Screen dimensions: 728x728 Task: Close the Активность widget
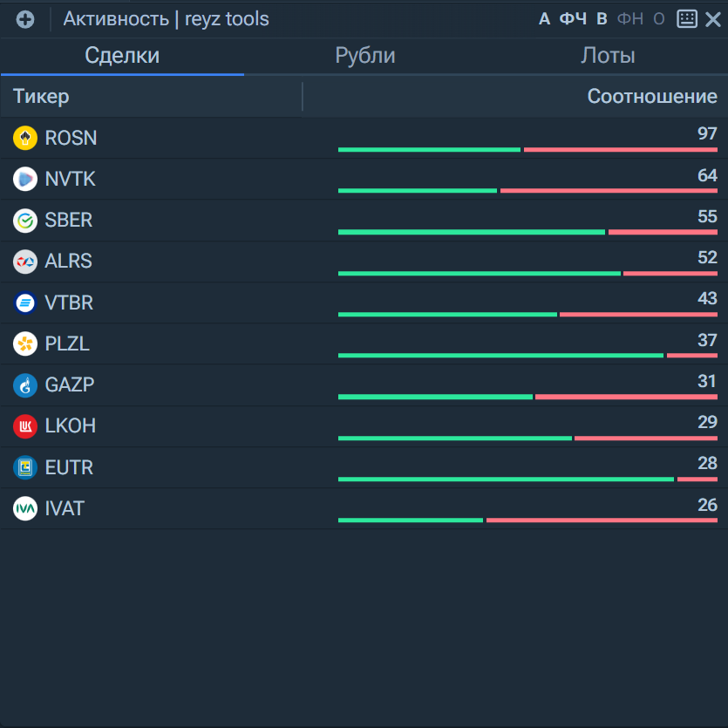712,19
